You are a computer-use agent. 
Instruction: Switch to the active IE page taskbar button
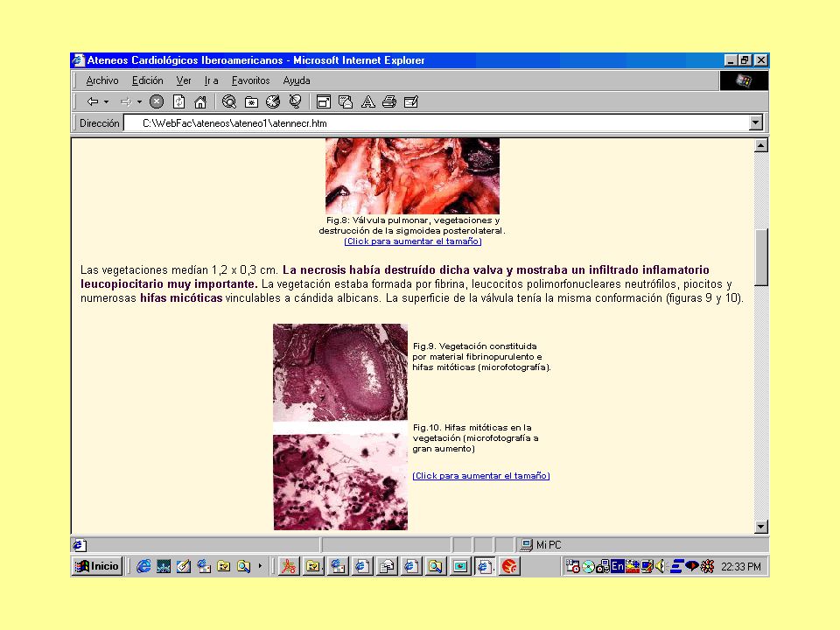484,566
